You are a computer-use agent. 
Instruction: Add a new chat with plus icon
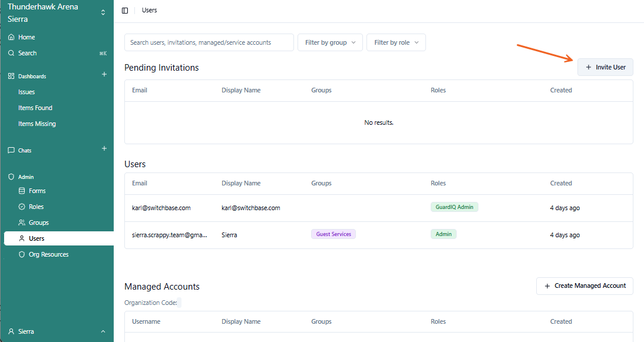pyautogui.click(x=104, y=148)
